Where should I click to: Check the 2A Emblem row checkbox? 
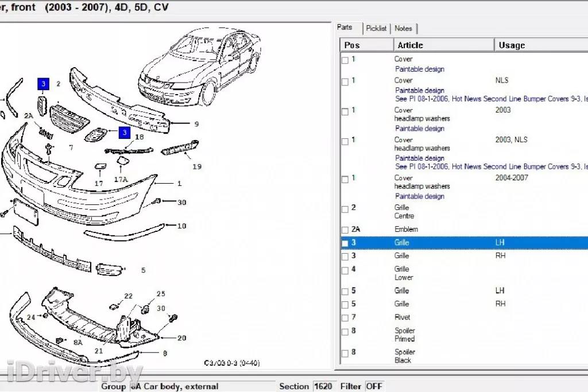(345, 230)
